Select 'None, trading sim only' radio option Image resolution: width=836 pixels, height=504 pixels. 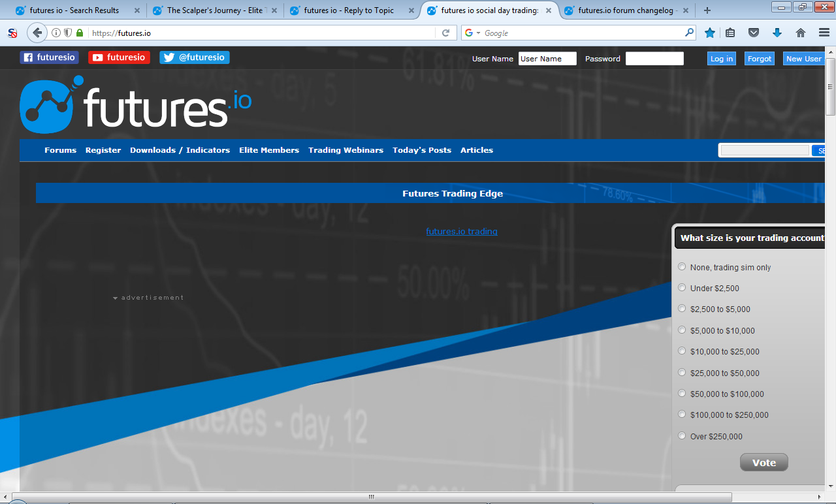(x=682, y=267)
